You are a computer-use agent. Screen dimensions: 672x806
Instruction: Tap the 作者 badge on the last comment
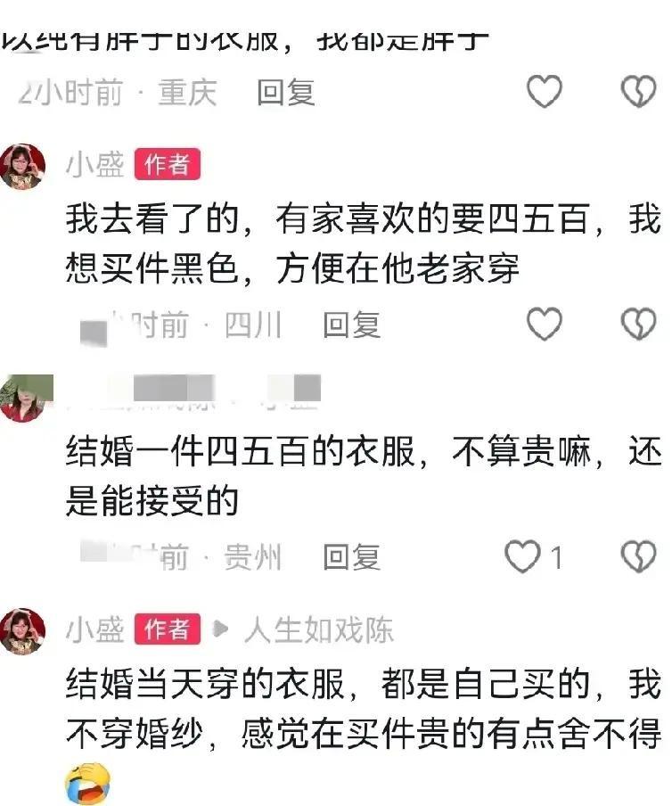click(x=168, y=629)
